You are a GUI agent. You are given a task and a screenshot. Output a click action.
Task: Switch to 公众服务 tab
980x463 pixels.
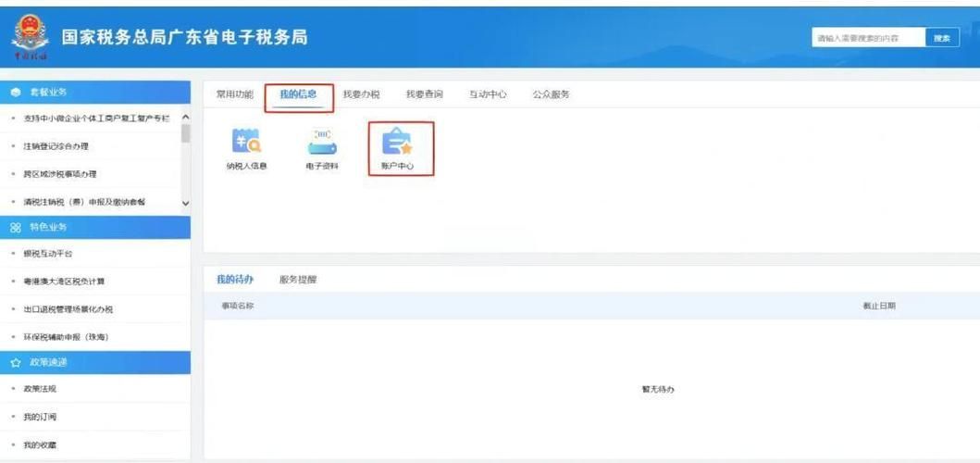pos(551,94)
